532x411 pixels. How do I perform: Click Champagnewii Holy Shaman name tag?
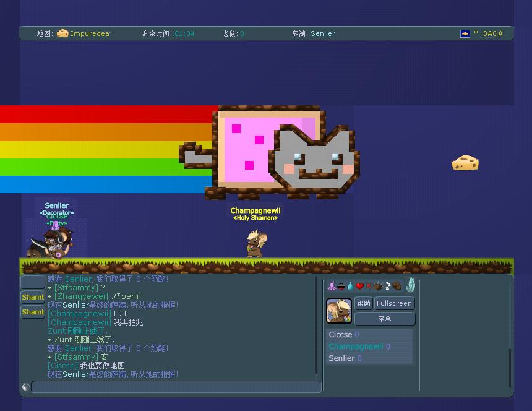pos(255,214)
